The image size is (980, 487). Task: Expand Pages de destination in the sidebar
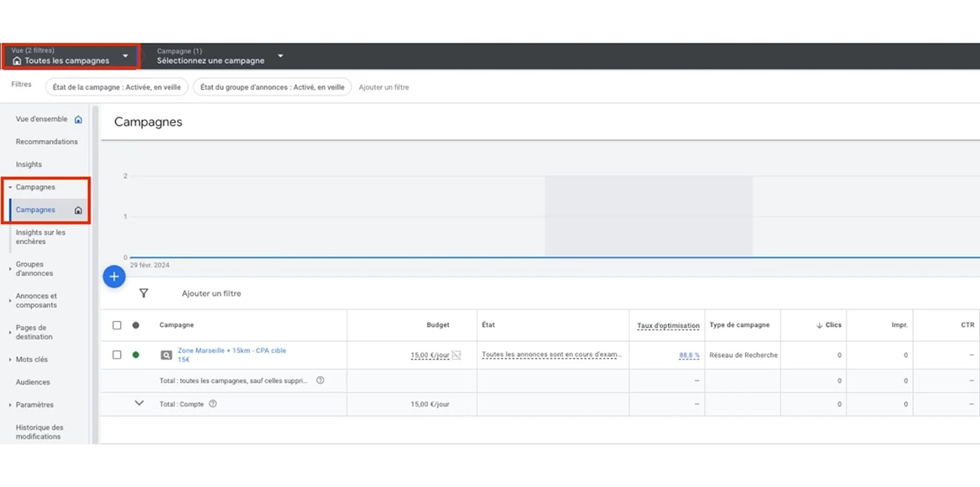(x=11, y=333)
